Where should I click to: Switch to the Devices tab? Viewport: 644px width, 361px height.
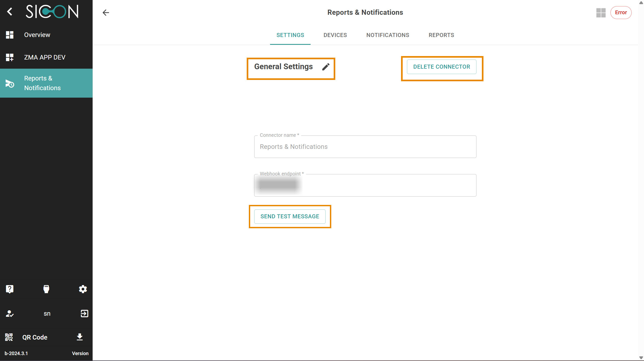tap(335, 35)
